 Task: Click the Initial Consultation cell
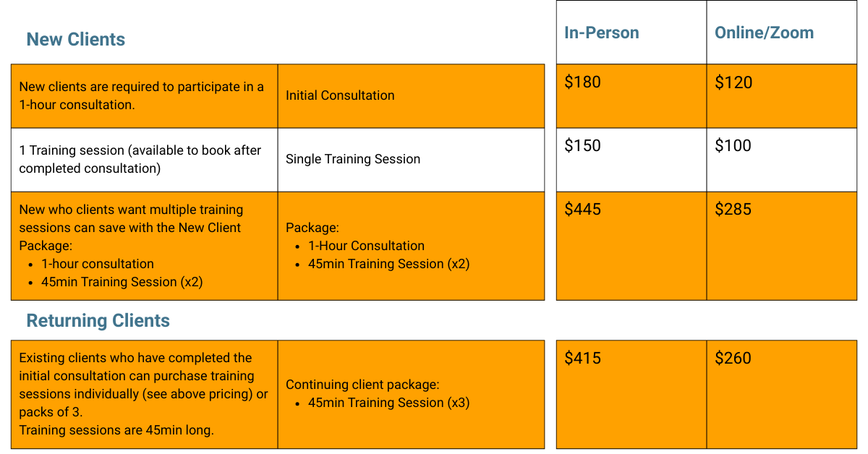click(x=340, y=95)
